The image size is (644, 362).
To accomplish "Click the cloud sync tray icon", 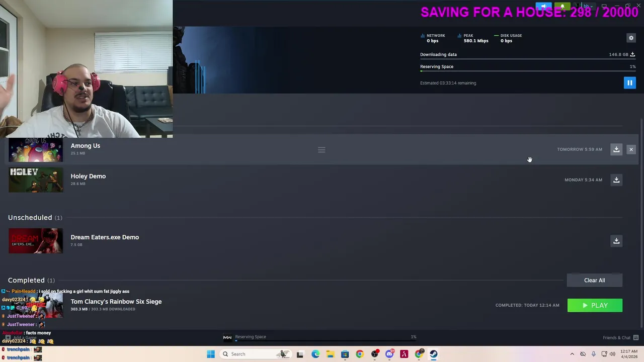I will 583,354.
